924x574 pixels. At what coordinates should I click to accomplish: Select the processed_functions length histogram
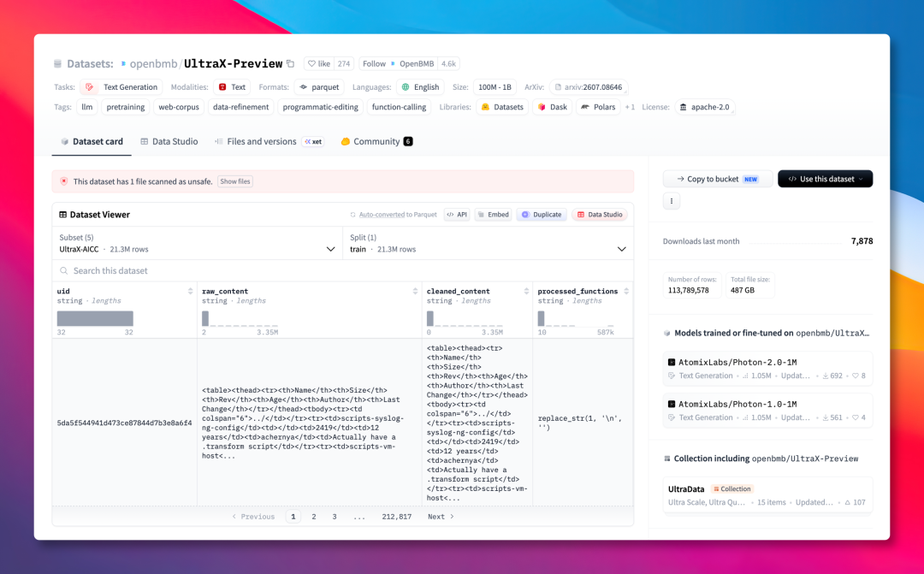click(x=576, y=319)
